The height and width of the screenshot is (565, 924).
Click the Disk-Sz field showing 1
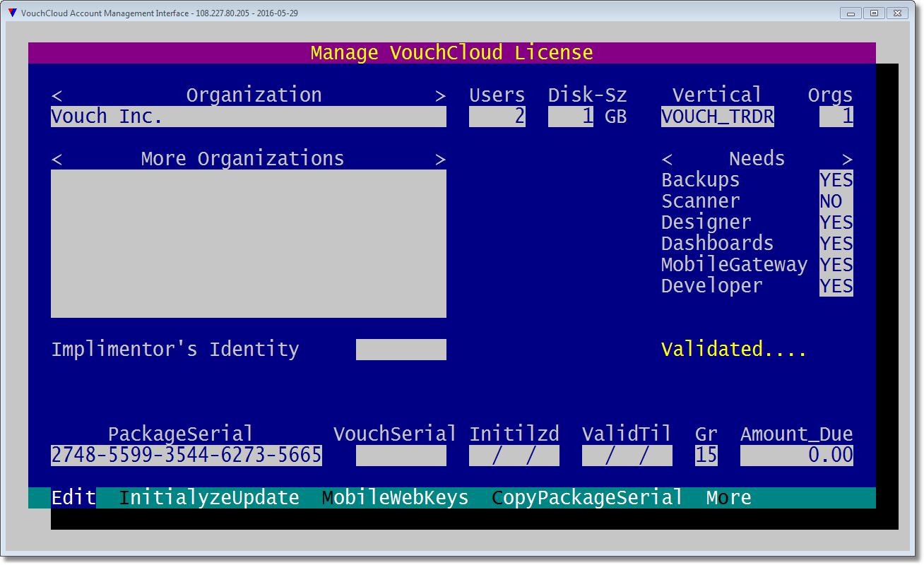(571, 117)
